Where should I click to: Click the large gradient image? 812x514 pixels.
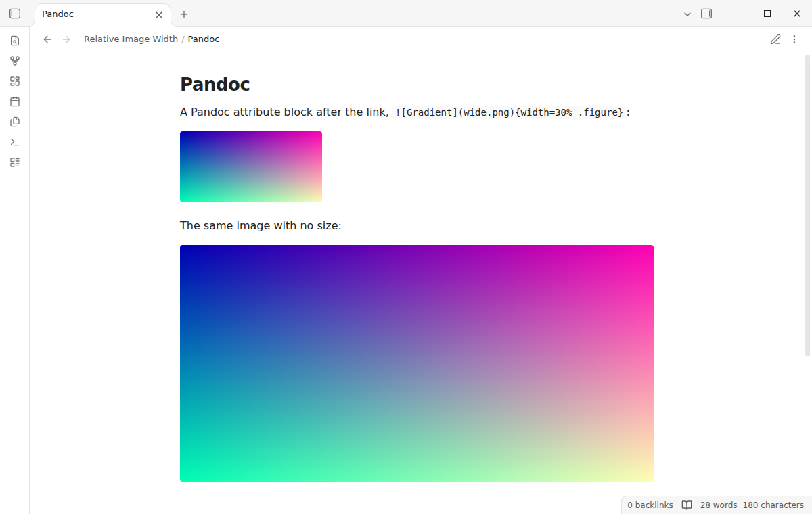coord(417,363)
